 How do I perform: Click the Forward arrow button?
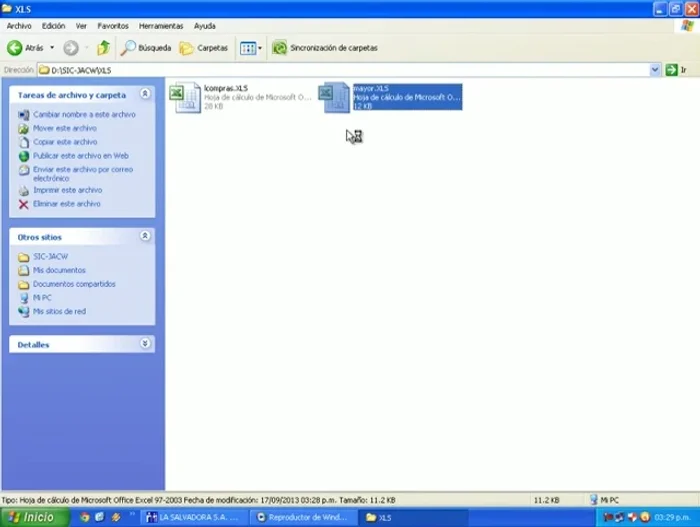(71, 48)
